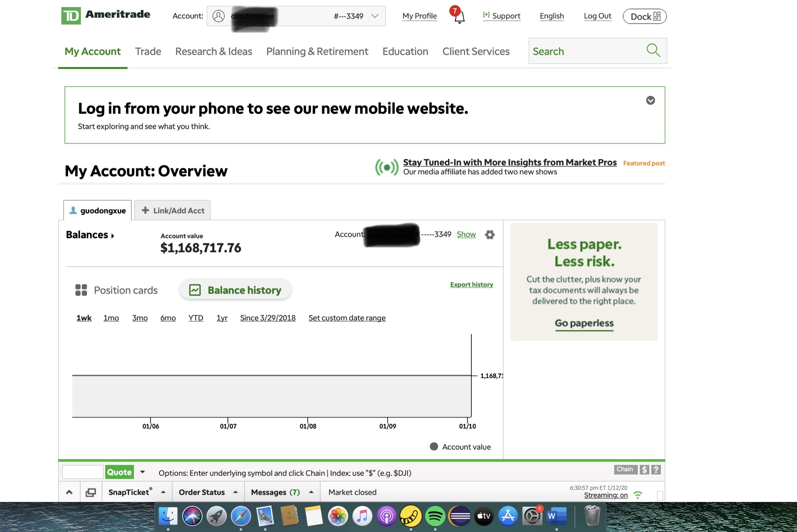Click the Link/Add Acct tab
The image size is (797, 532).
click(172, 211)
